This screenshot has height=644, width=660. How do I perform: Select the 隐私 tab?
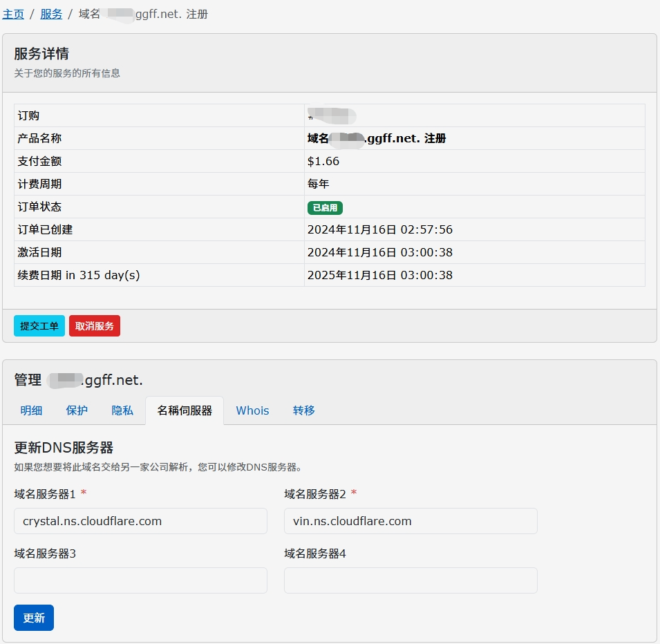click(122, 410)
